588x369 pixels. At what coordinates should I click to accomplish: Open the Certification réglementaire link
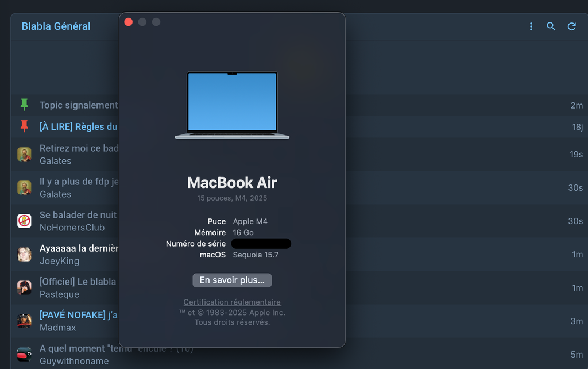[232, 302]
